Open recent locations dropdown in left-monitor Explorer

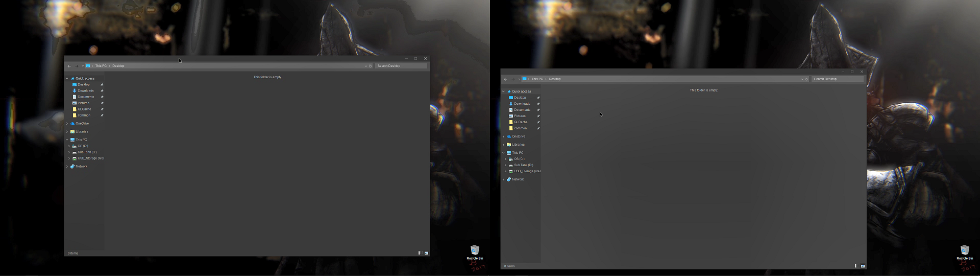point(83,66)
